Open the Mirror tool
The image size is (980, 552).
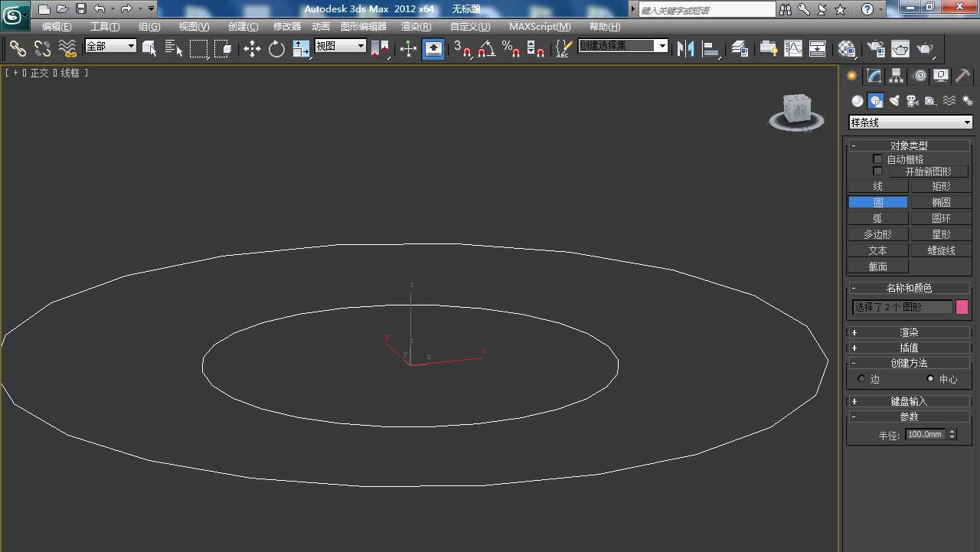(x=685, y=49)
